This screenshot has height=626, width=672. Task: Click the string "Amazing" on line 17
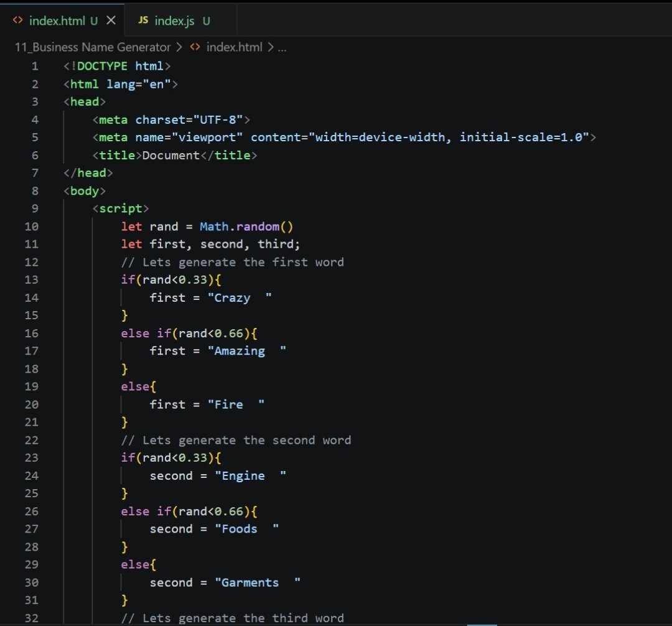tap(247, 350)
